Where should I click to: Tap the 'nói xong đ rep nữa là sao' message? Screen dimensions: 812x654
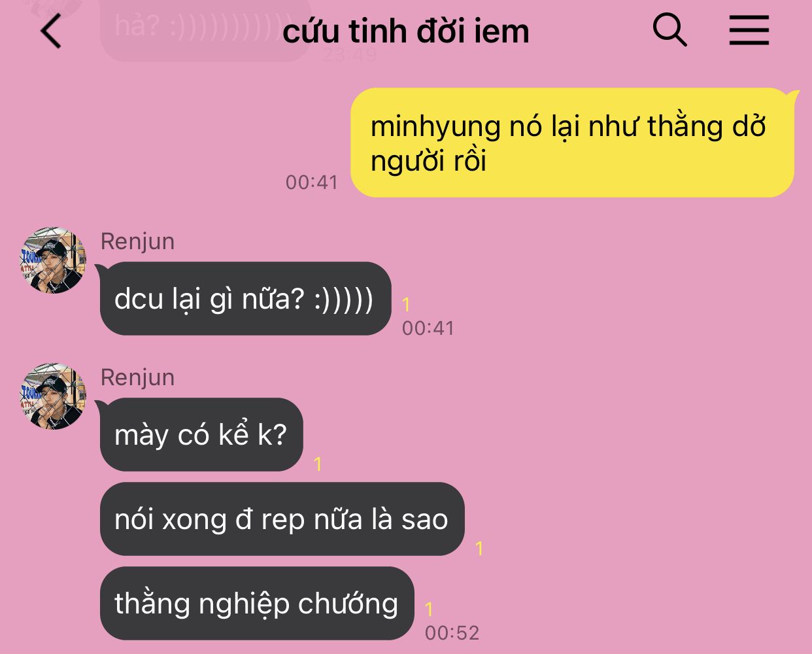[282, 519]
